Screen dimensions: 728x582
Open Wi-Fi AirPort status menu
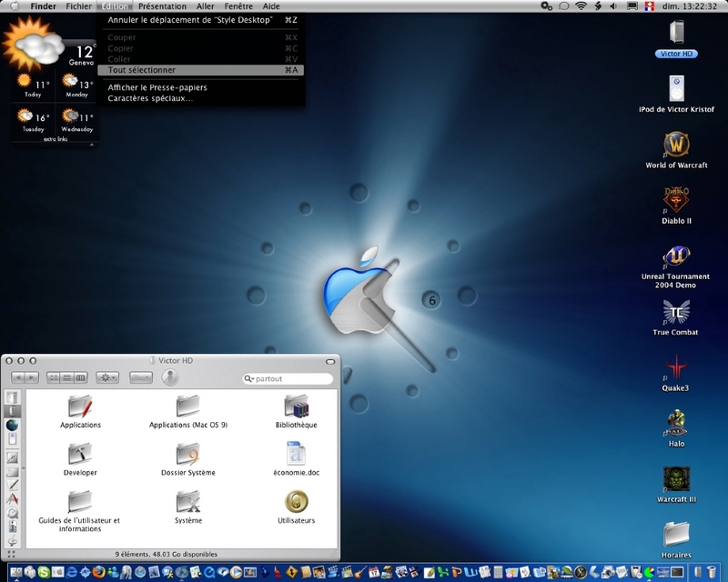pos(581,6)
